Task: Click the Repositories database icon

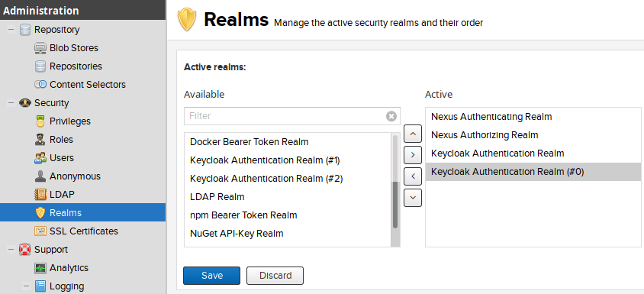Action: click(40, 66)
